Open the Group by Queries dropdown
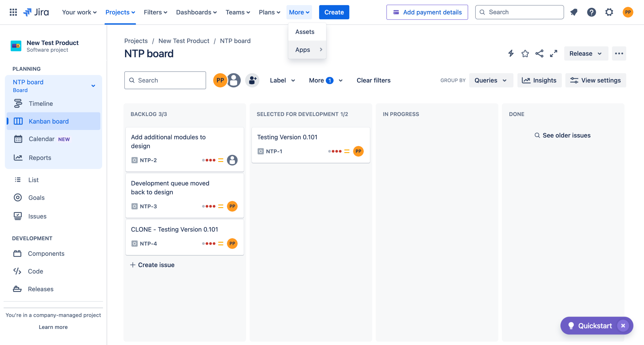644x345 pixels. (491, 80)
